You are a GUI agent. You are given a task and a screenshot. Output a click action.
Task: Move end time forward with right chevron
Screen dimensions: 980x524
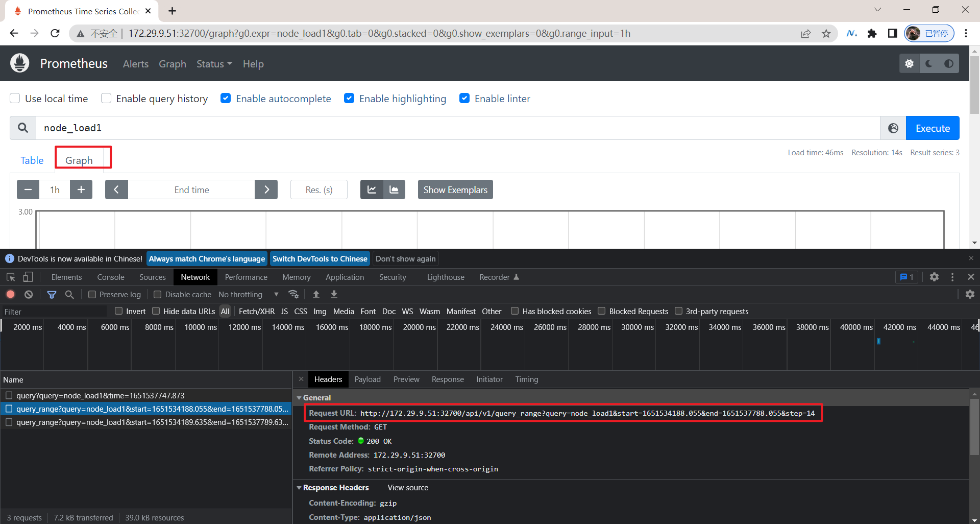(x=266, y=189)
